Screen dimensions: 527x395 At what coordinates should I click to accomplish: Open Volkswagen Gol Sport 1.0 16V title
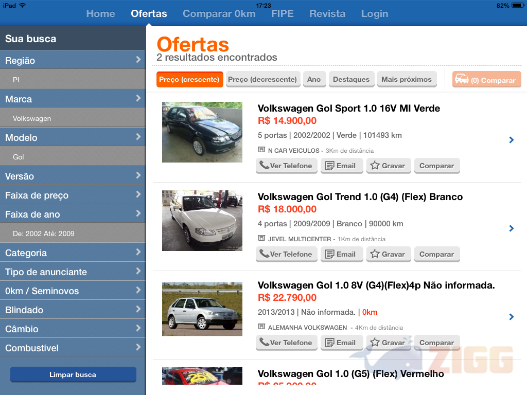(349, 108)
